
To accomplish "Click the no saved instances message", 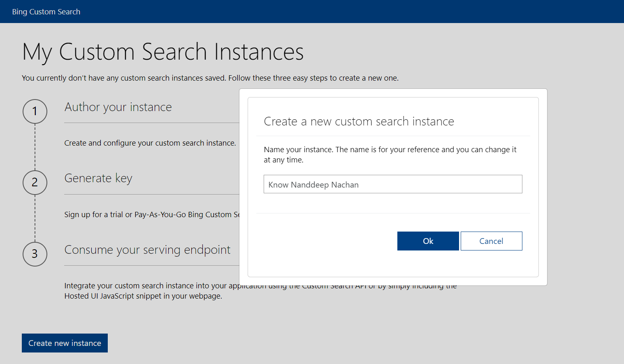I will (x=210, y=78).
